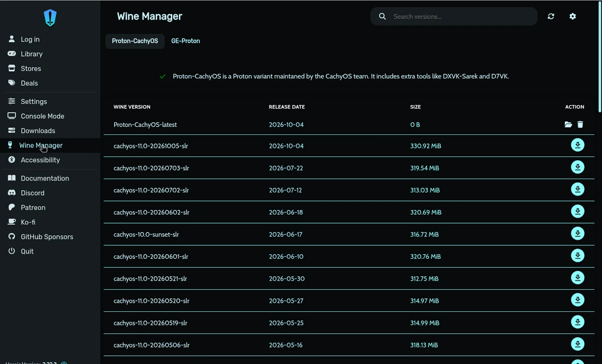The height and width of the screenshot is (364, 602).
Task: Click the version list vertical scrollbar
Action: pyautogui.click(x=599, y=56)
